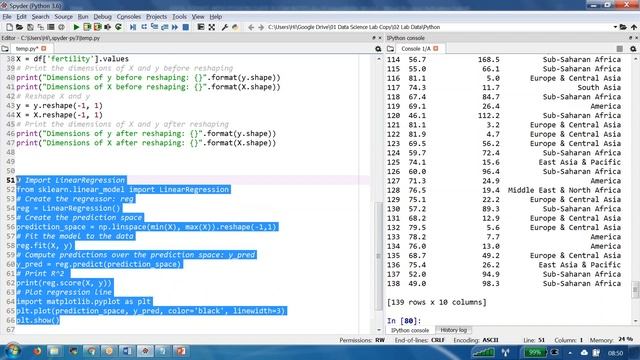Run selection or current line icon
This screenshot has height=360, width=640.
(x=107, y=27)
